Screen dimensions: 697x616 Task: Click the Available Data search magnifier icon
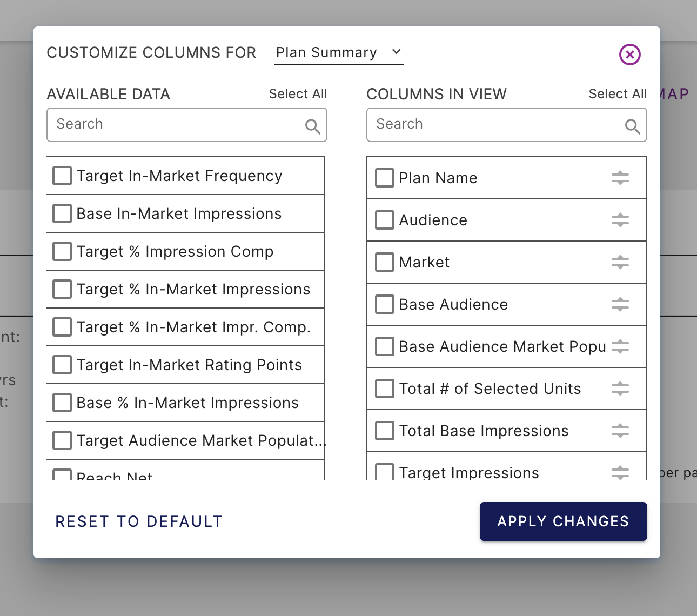(x=313, y=126)
